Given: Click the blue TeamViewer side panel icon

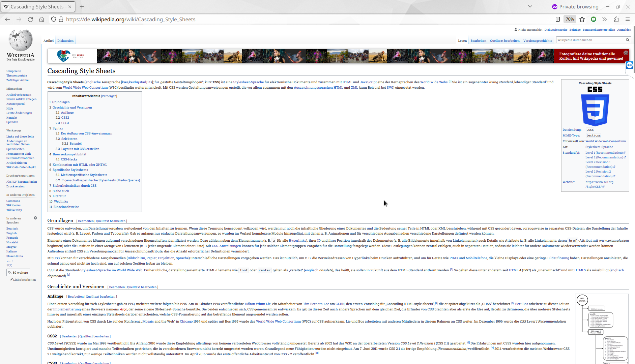Looking at the screenshot, I should tap(630, 65).
